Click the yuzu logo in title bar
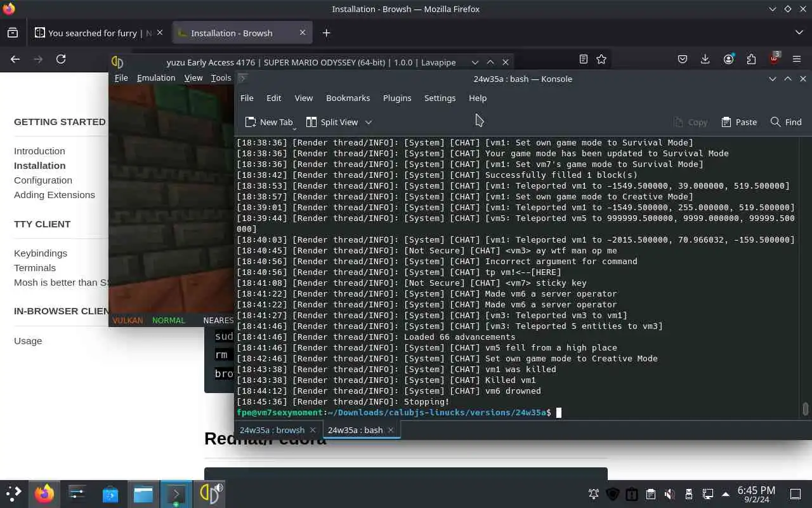This screenshot has width=812, height=508. click(x=117, y=62)
